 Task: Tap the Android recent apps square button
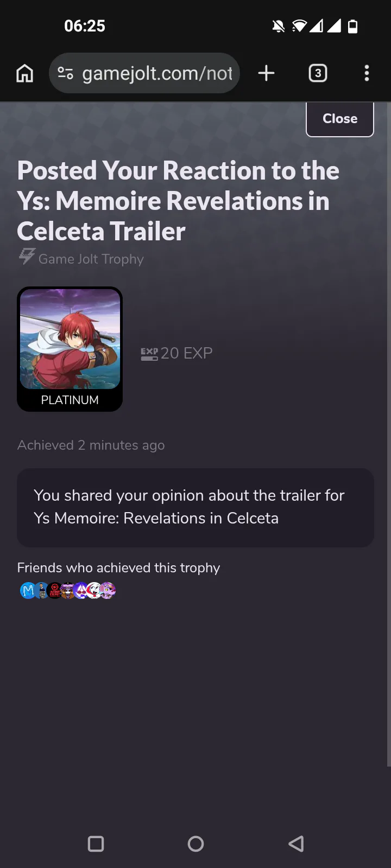96,844
